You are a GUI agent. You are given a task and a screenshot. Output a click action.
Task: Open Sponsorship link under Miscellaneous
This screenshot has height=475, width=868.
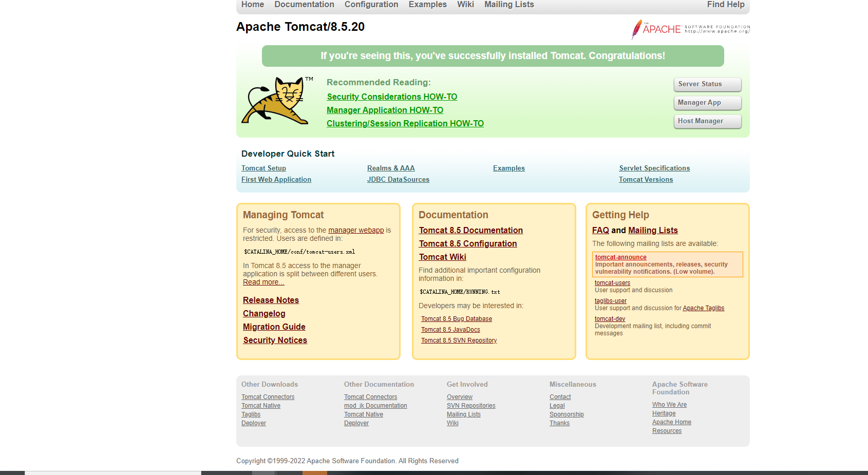coord(567,414)
